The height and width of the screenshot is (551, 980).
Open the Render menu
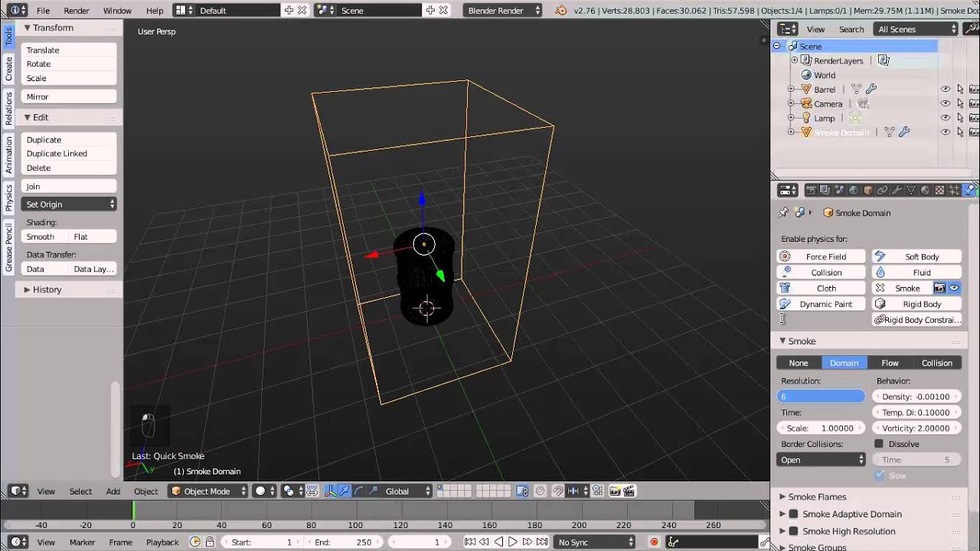[77, 11]
